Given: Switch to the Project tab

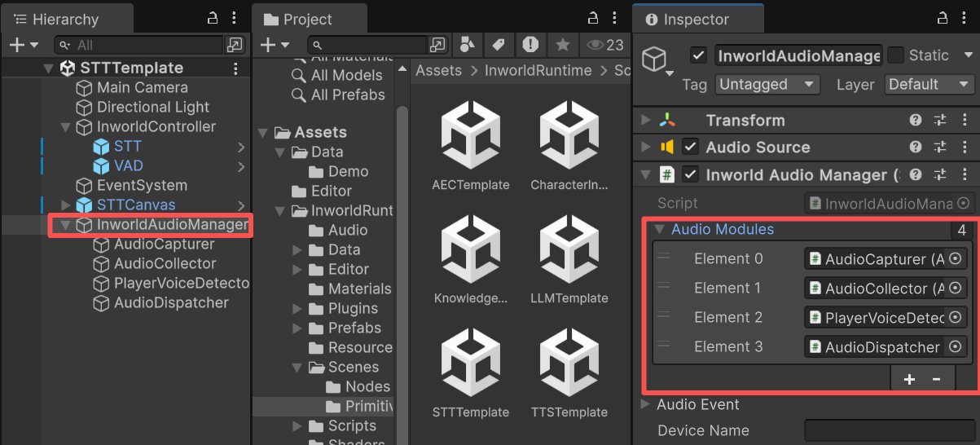Looking at the screenshot, I should tap(309, 19).
